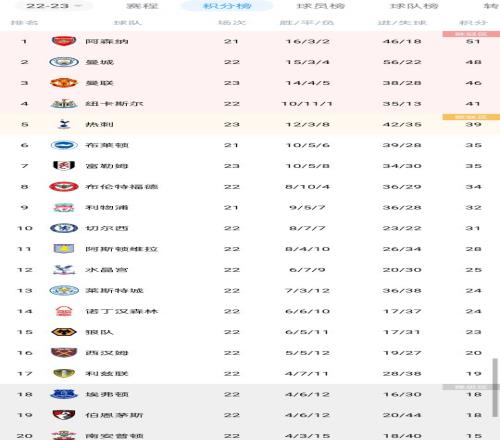The height and width of the screenshot is (440, 500).
Task: Open team name 诺丁汉森林
Action: (121, 311)
